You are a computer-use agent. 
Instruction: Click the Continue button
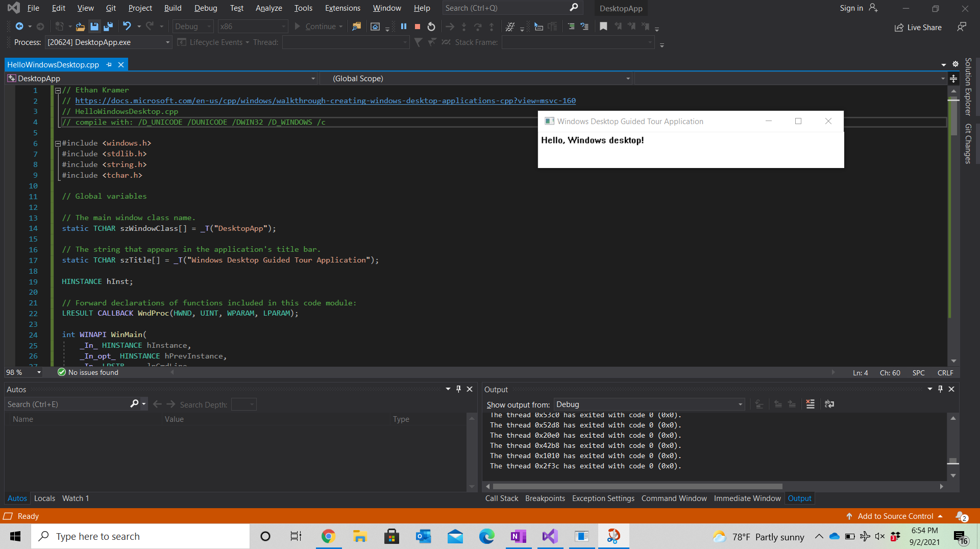(x=317, y=26)
